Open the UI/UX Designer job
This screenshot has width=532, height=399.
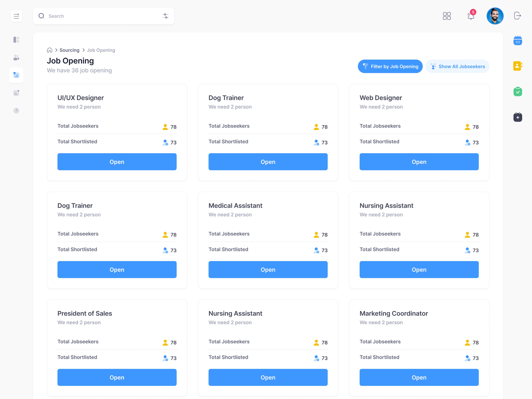coord(117,162)
